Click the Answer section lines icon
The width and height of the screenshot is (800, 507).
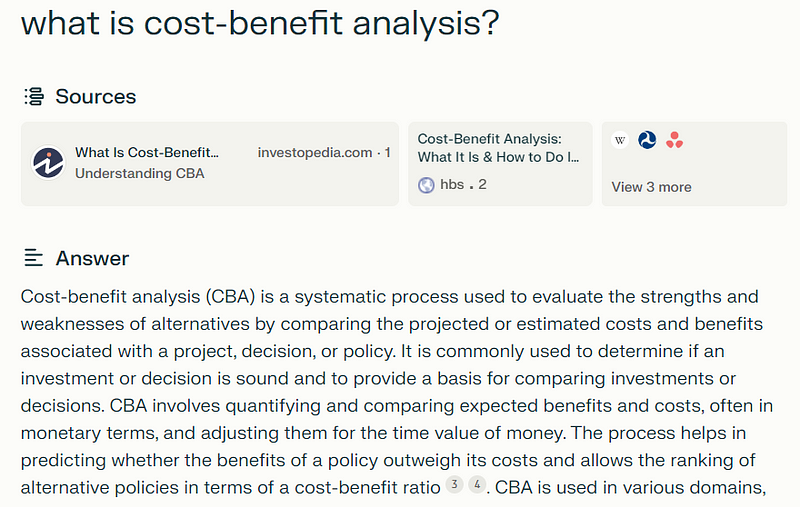coord(34,258)
